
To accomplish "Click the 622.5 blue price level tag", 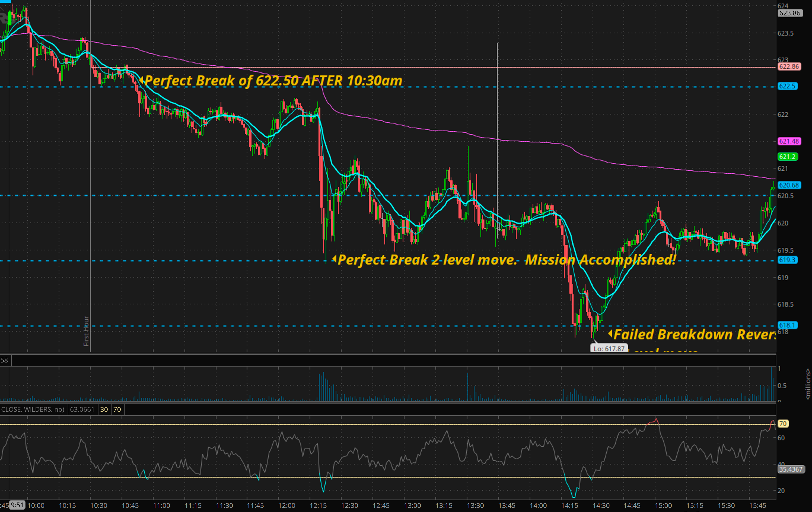I will point(787,86).
